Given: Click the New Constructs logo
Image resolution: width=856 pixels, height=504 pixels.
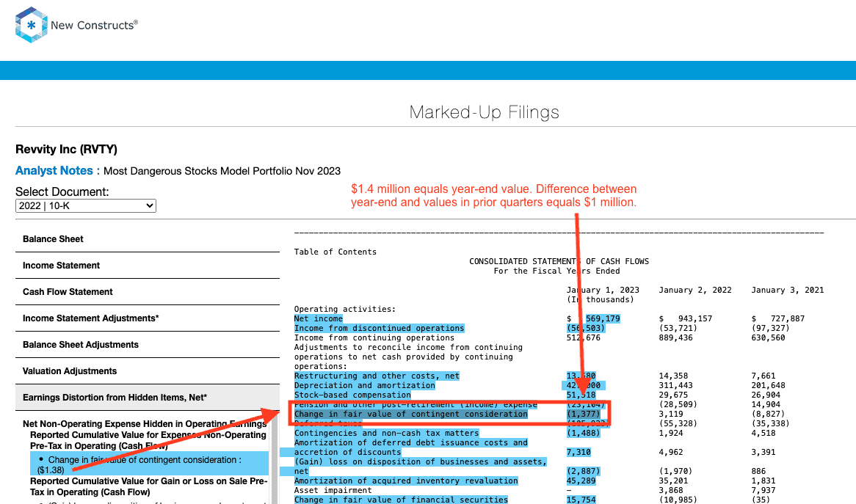Looking at the screenshot, I should click(76, 25).
